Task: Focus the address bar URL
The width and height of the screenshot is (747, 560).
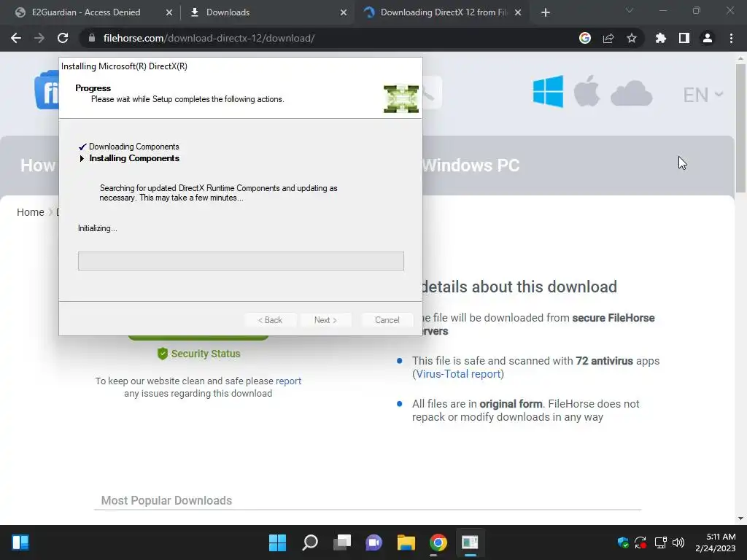Action: click(209, 38)
